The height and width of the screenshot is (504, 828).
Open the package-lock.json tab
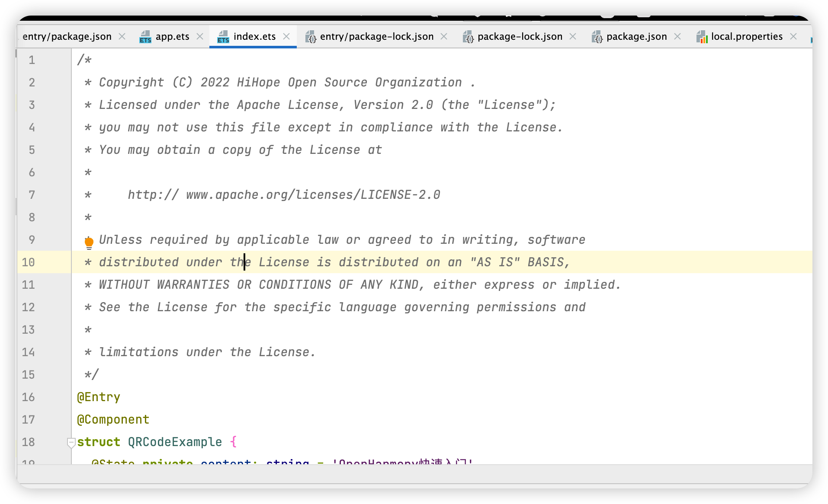coord(520,37)
